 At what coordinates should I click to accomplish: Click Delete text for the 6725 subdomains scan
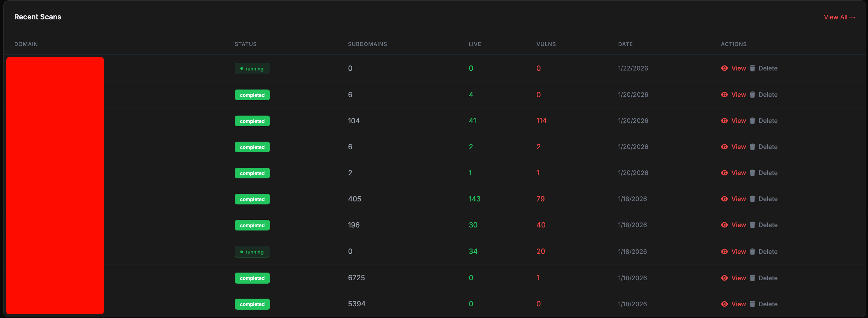[x=768, y=278]
